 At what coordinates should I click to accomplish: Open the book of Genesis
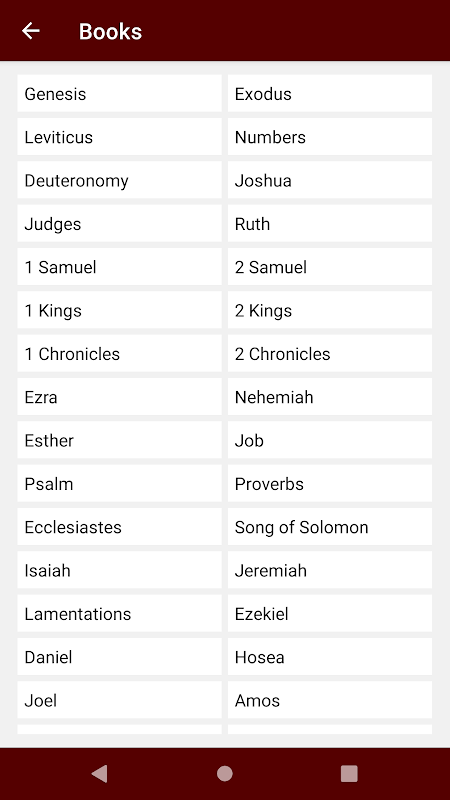coord(119,93)
